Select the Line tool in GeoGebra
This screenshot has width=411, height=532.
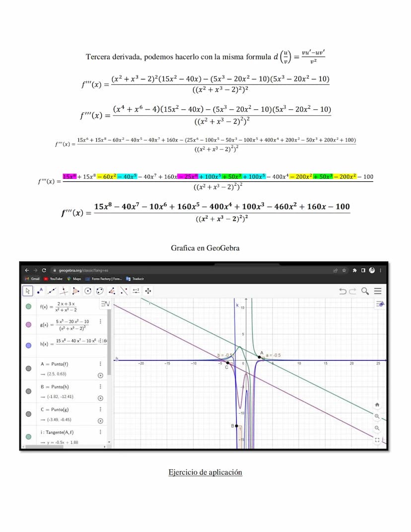(x=52, y=291)
